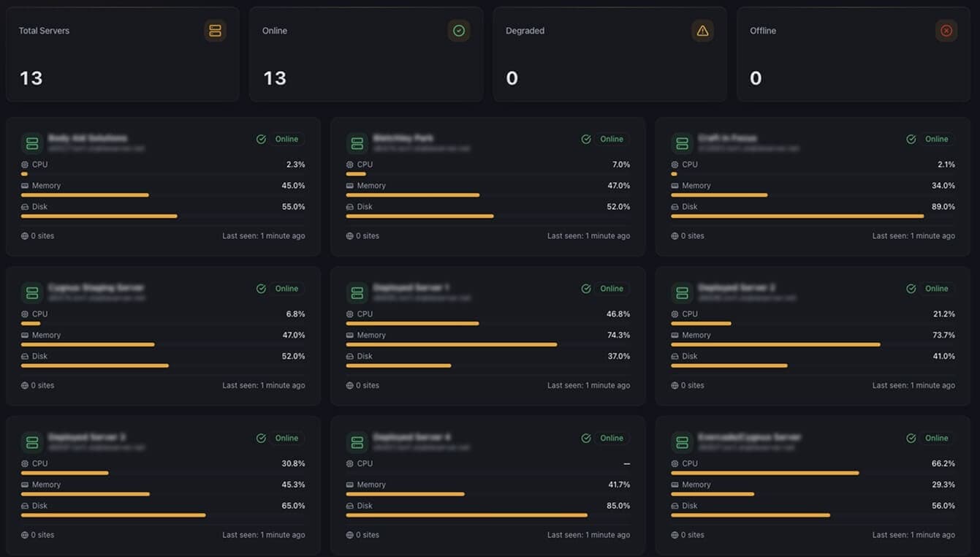Click the CPU value 7.0%
The height and width of the screenshot is (557, 980).
(621, 164)
